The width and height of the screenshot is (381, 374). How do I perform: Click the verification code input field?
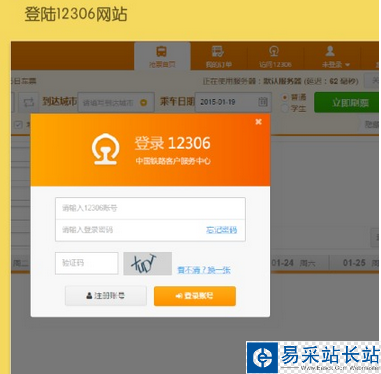pyautogui.click(x=87, y=263)
